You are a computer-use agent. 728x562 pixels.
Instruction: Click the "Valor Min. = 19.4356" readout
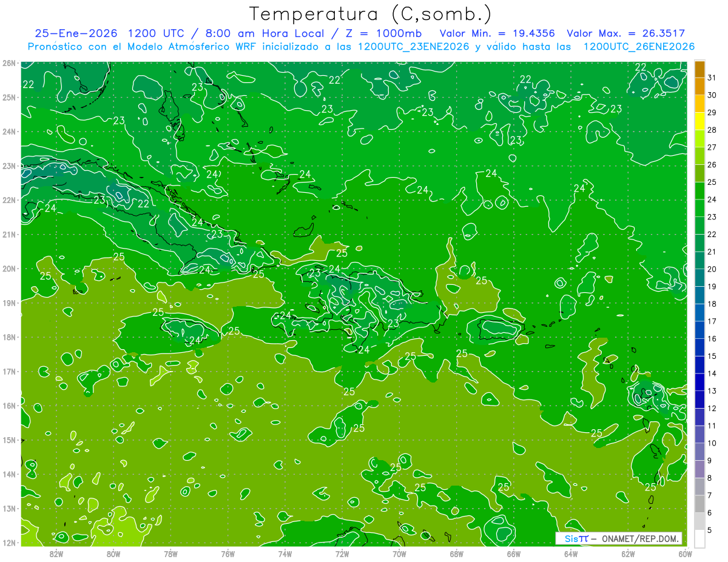[x=498, y=33]
